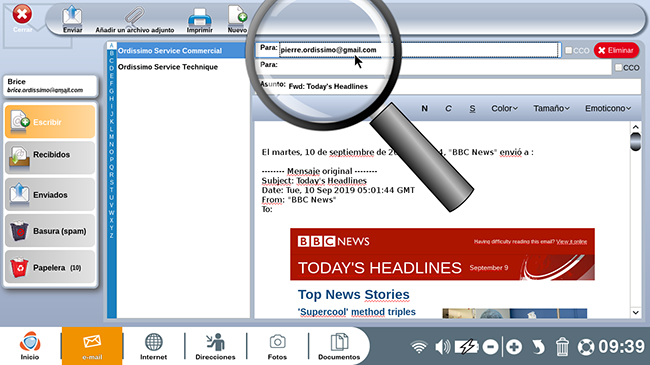Image resolution: width=650 pixels, height=365 pixels.
Task: Click the minus zoom out icon
Action: (490, 347)
